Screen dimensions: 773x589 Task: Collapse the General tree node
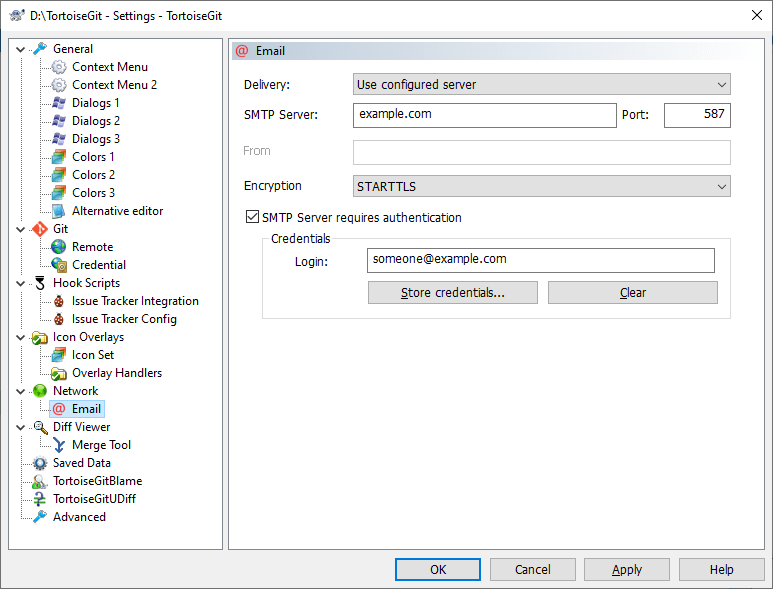click(x=21, y=49)
